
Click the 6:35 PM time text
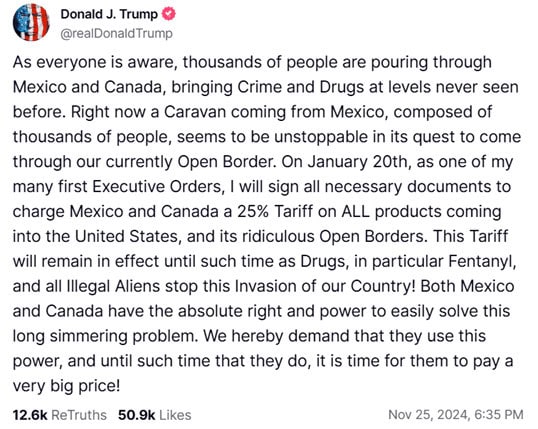tap(499, 415)
